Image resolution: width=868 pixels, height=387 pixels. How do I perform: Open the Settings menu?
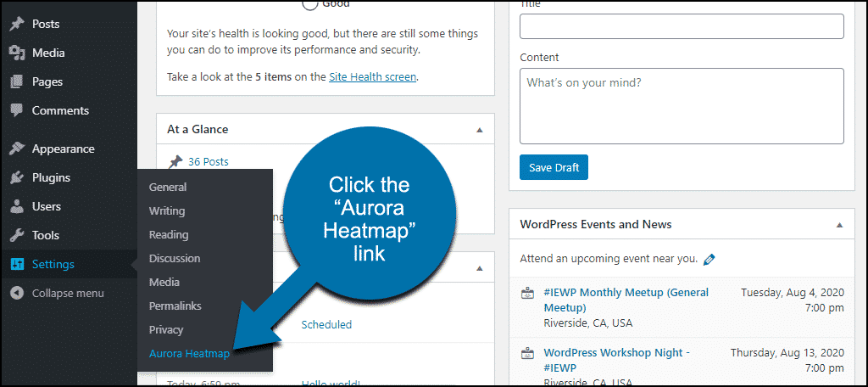click(x=53, y=265)
